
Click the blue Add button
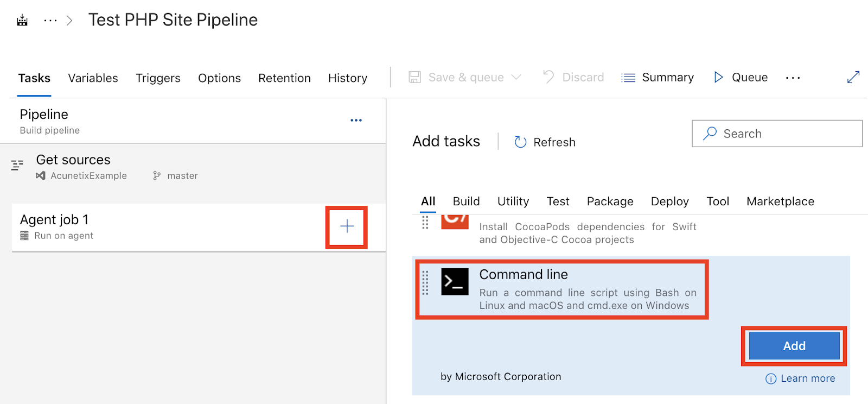pyautogui.click(x=794, y=346)
